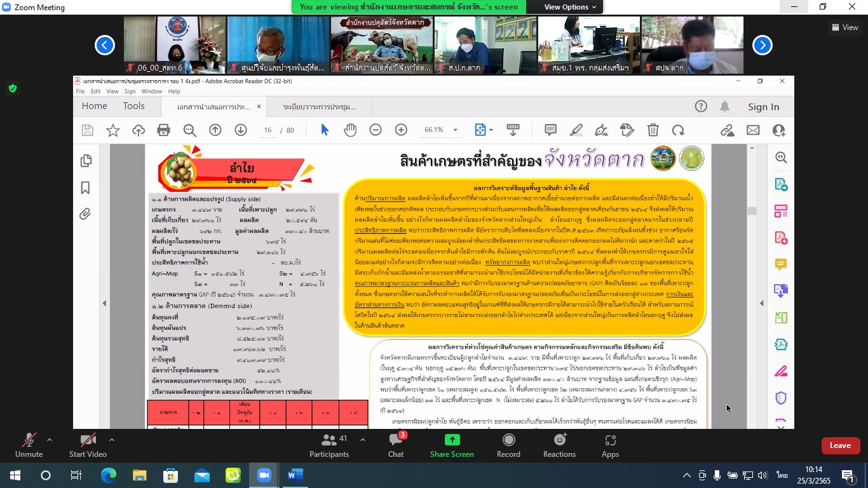Screen dimensions: 868x488
Task: Upload the file using the cloud icon
Action: (139, 130)
